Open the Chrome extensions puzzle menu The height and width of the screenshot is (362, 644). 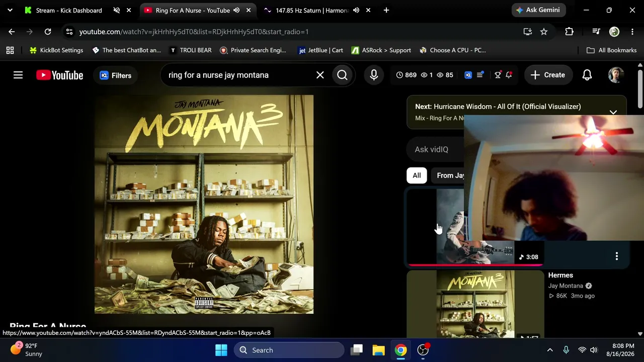(x=569, y=32)
